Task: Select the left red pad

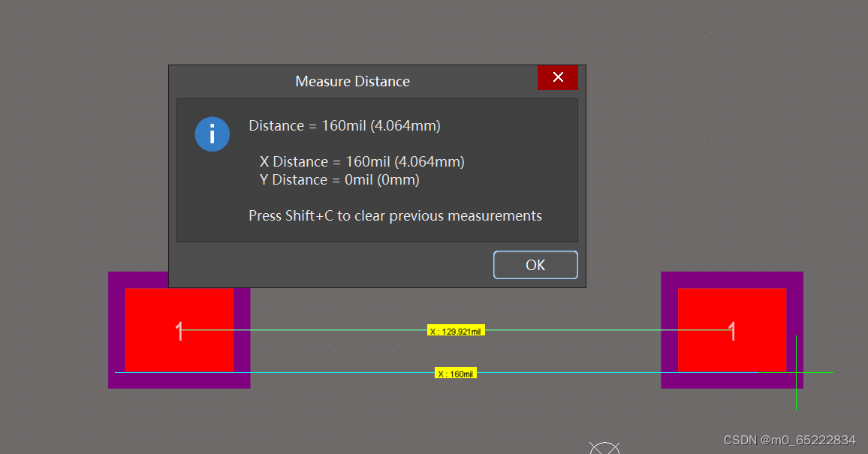Action: [x=179, y=329]
